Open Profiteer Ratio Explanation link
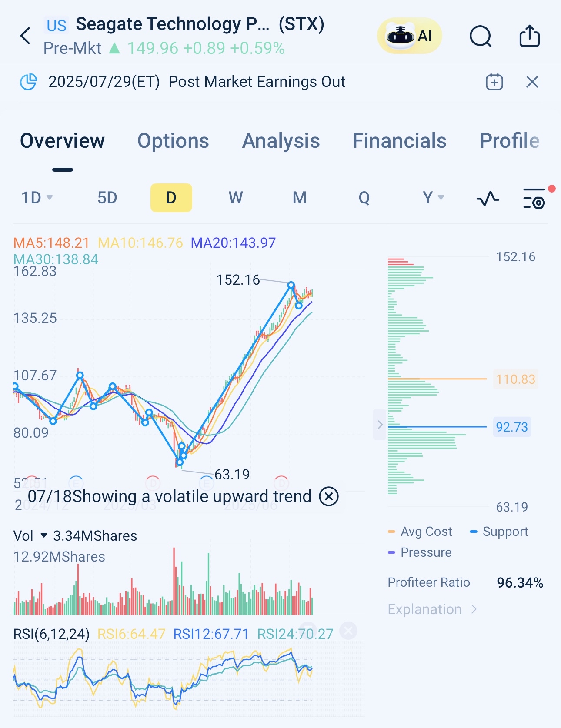 click(432, 609)
